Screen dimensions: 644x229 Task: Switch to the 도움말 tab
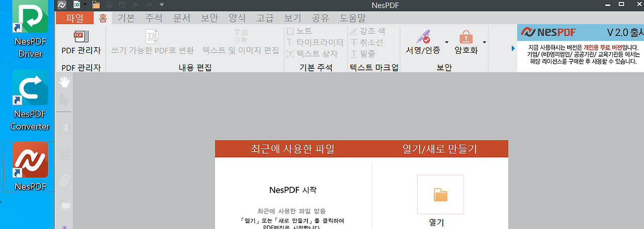353,18
